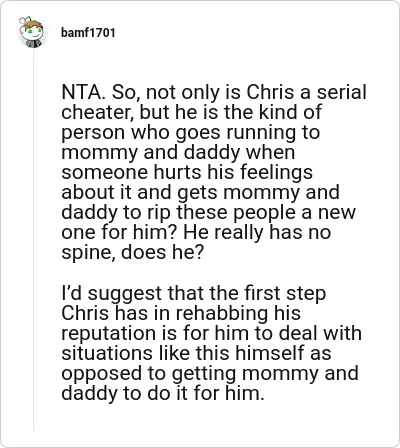Viewport: 400px width, 448px height.
Task: Open the bamf1701 Snoo avatar
Action: (31, 32)
